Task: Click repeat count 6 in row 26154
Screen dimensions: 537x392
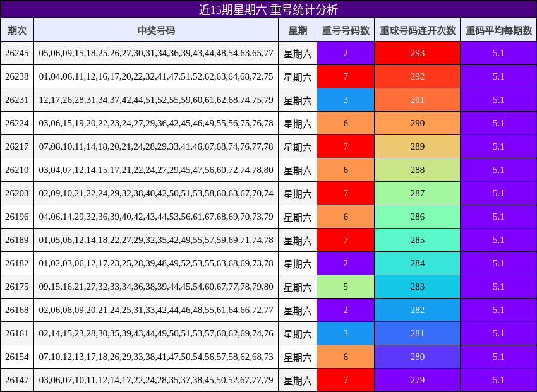Action: 346,357
